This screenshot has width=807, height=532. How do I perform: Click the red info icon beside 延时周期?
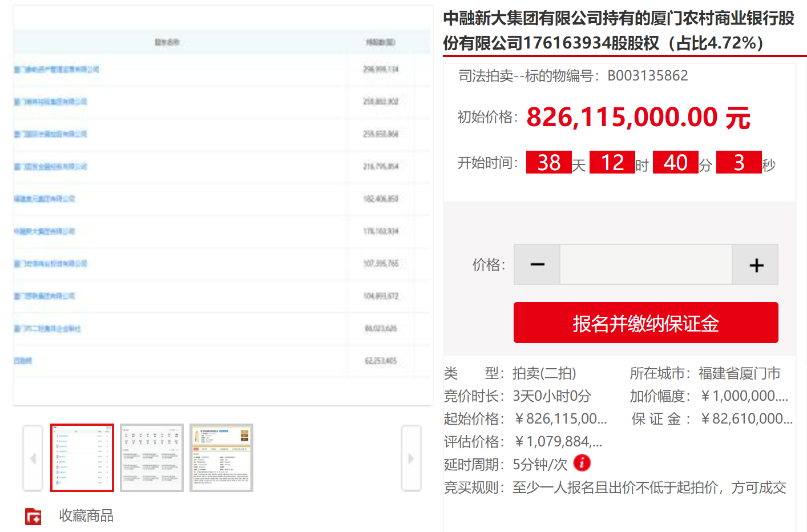(x=582, y=463)
